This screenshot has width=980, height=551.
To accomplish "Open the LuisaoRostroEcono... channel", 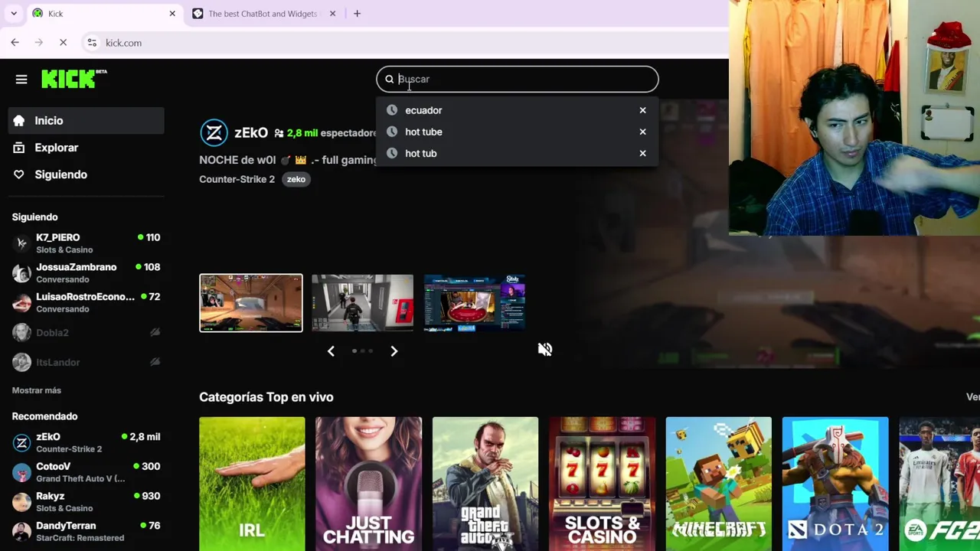I will click(x=86, y=302).
